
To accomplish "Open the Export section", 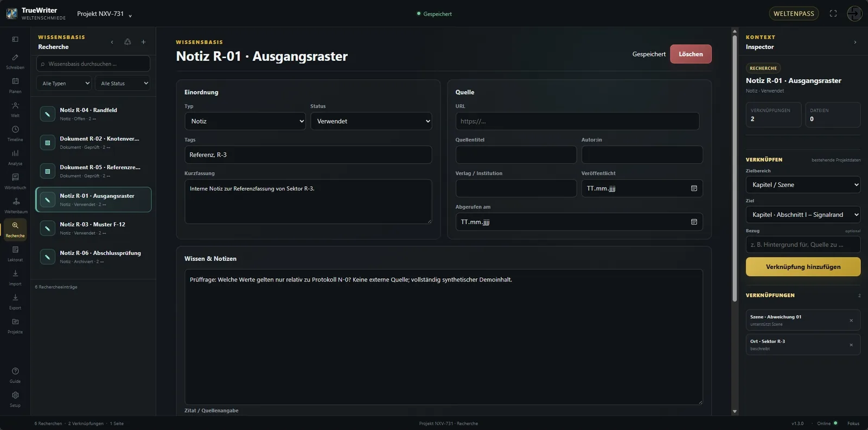I will (x=15, y=301).
